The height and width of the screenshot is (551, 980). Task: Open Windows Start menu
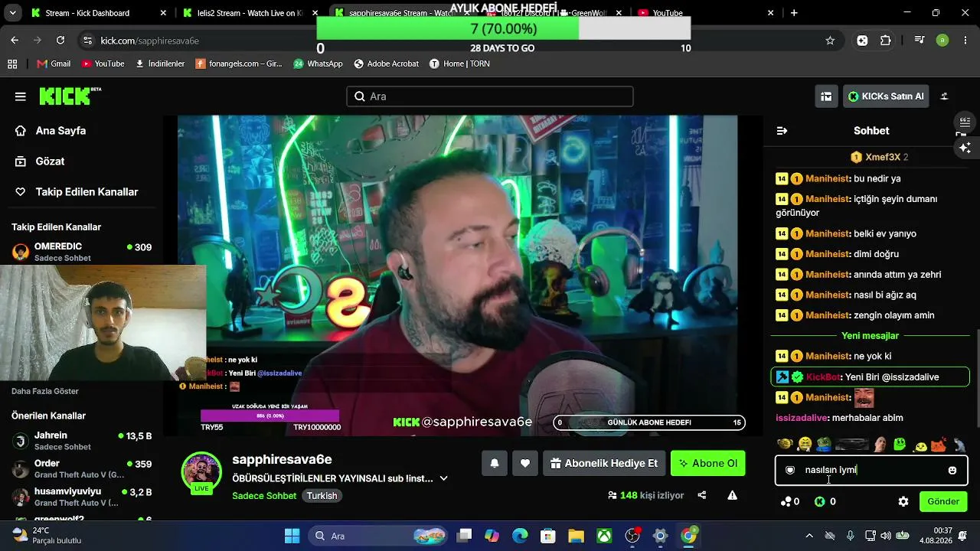point(292,535)
